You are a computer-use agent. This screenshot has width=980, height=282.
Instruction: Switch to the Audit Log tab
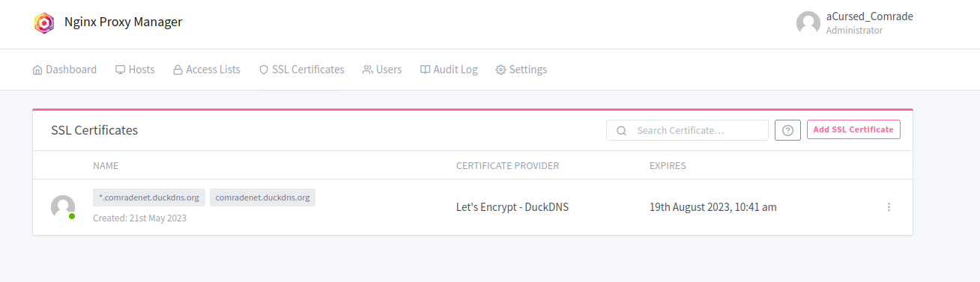[449, 70]
